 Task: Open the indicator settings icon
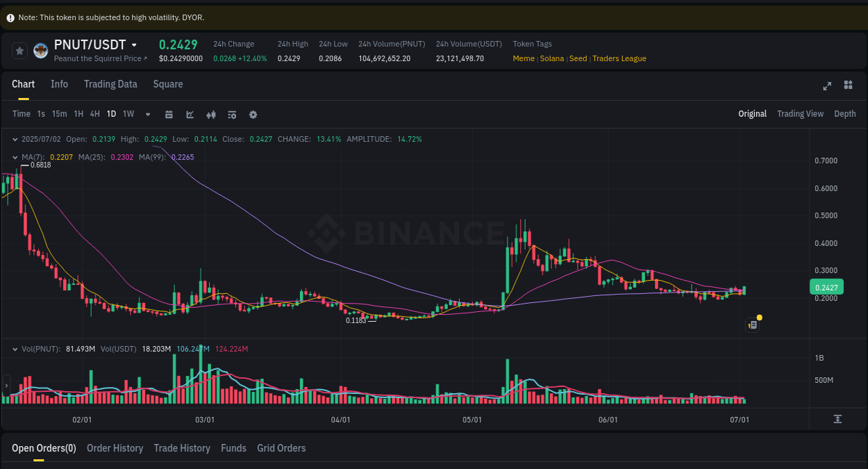(231, 114)
